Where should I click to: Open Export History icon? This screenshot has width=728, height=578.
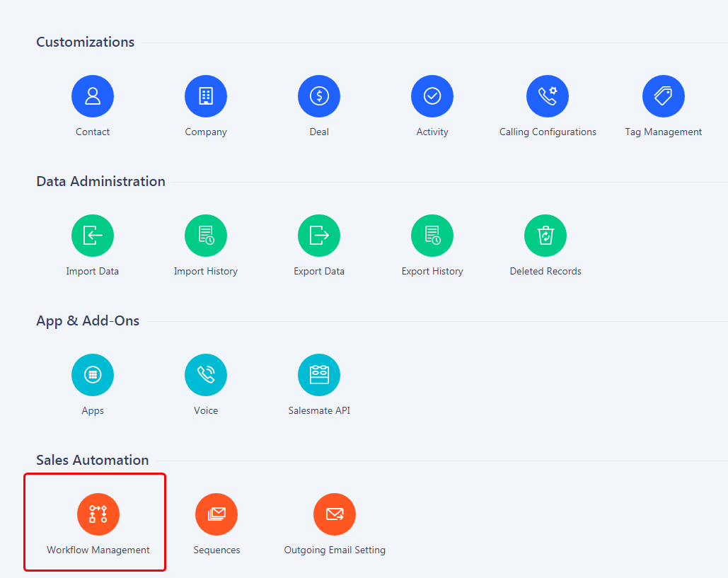[432, 236]
